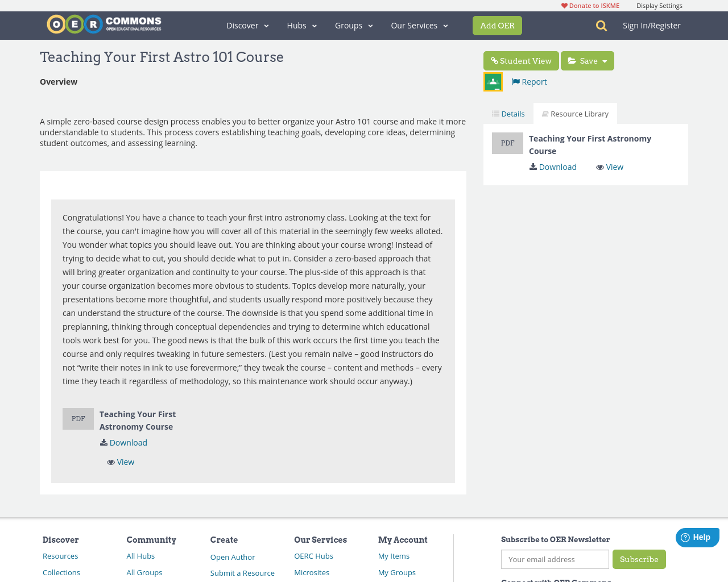
Task: Download the PDF below the article text
Action: [123, 443]
